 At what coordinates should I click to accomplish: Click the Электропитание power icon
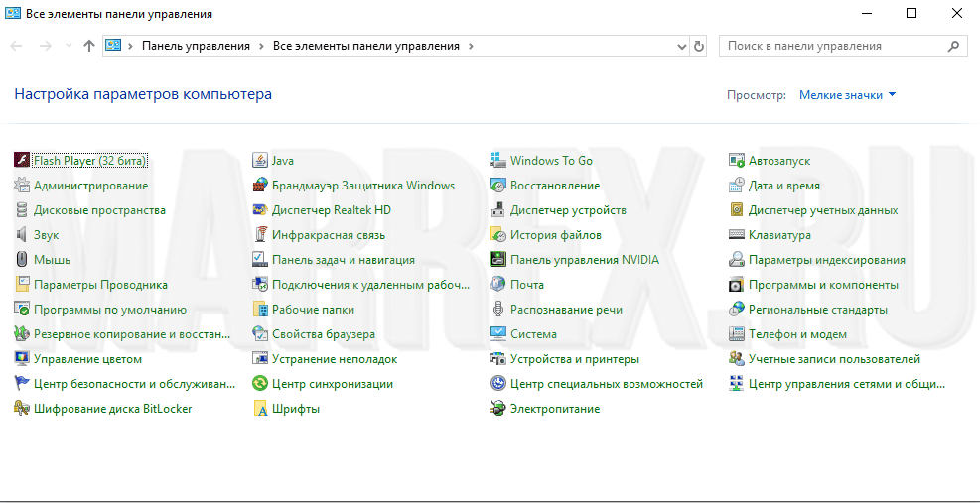[498, 409]
